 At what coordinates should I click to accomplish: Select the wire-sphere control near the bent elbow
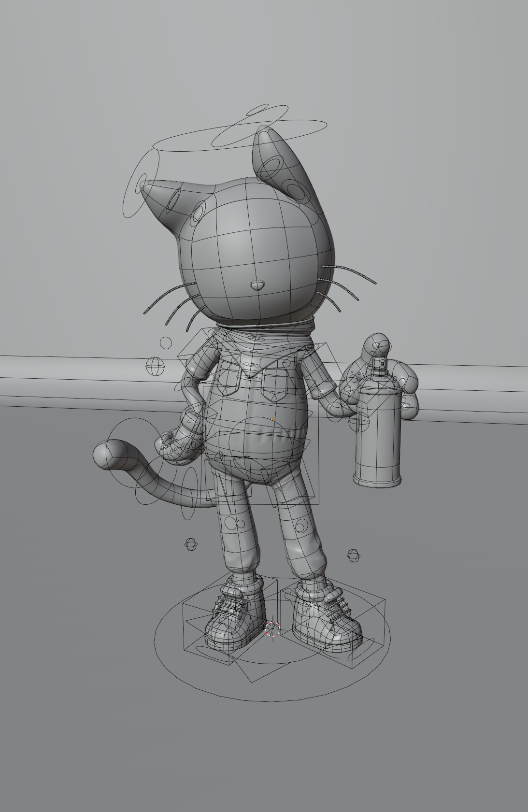(x=155, y=366)
